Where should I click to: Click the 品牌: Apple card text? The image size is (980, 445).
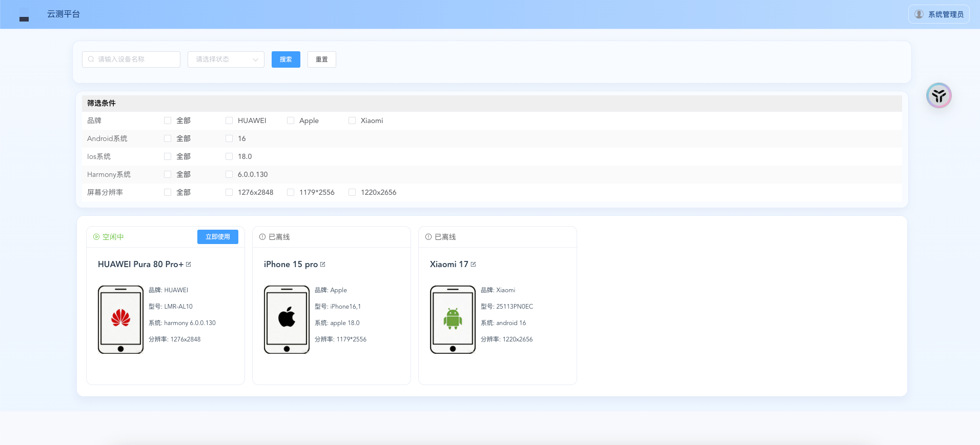click(x=331, y=290)
